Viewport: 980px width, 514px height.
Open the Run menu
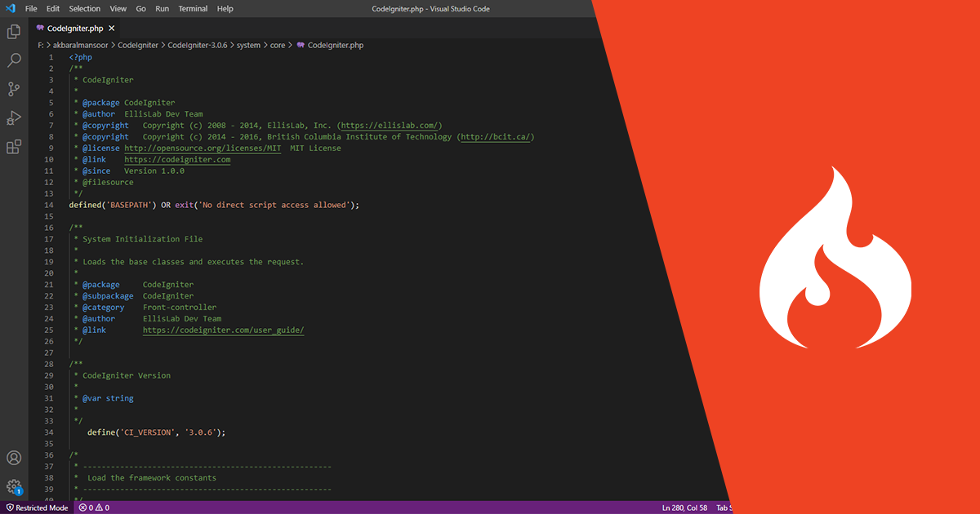pyautogui.click(x=163, y=8)
